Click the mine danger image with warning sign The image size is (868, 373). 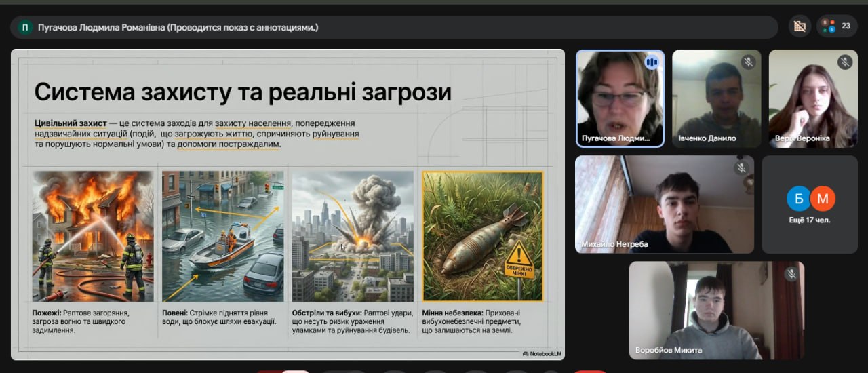(482, 236)
